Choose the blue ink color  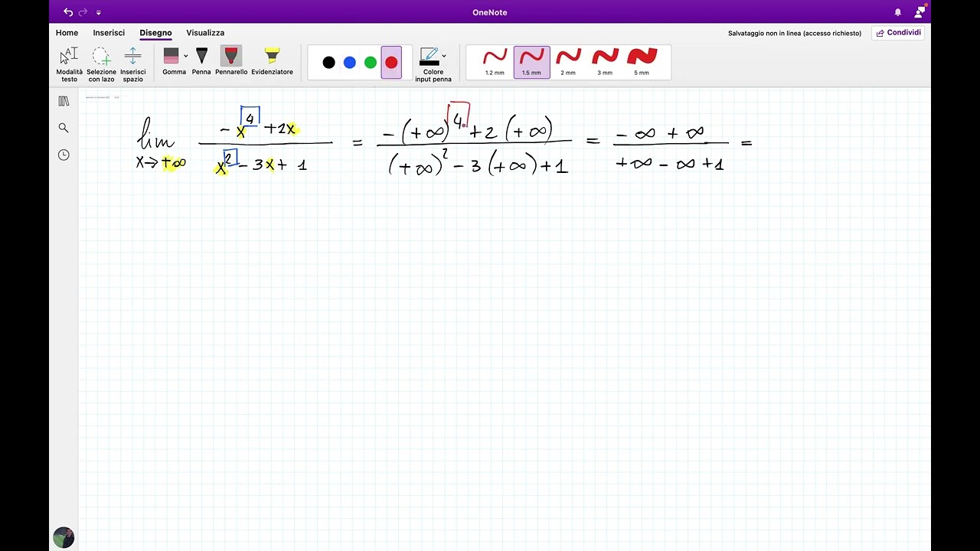(x=350, y=63)
